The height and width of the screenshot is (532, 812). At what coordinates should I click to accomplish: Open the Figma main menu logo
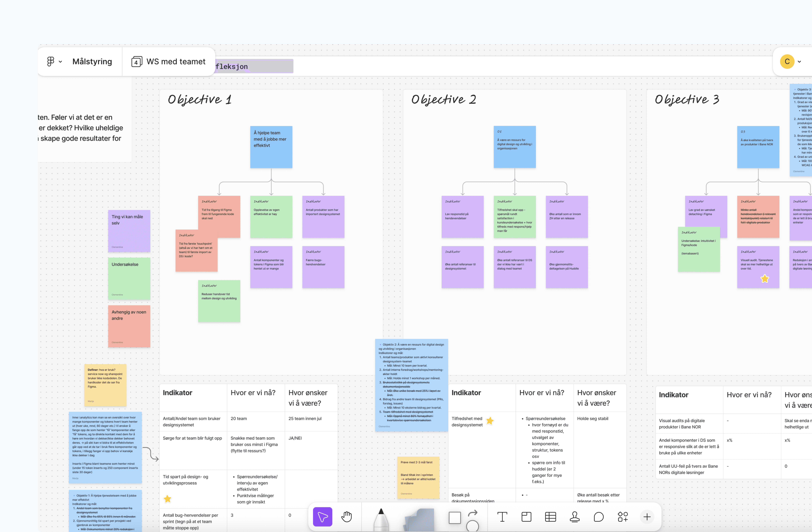50,61
